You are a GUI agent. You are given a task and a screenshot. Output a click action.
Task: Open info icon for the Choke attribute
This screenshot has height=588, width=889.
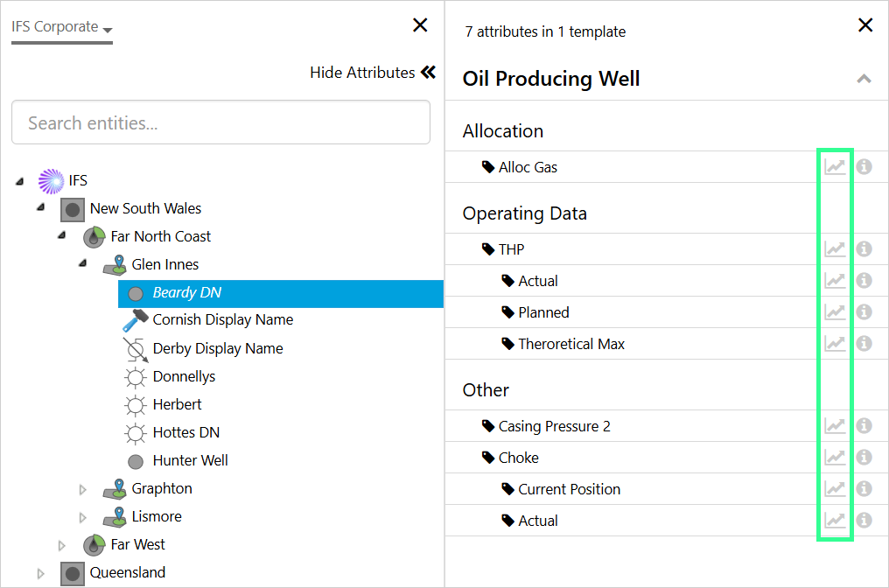864,458
